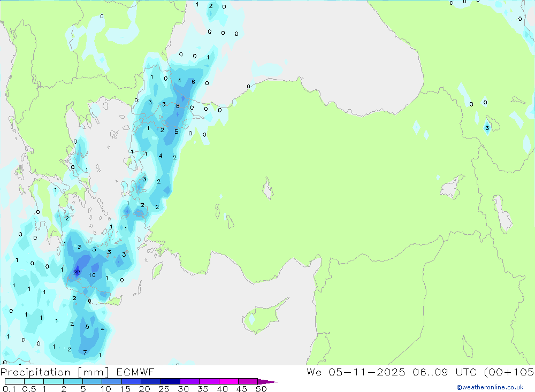
Task: Click the legend label '15'
Action: point(125,389)
